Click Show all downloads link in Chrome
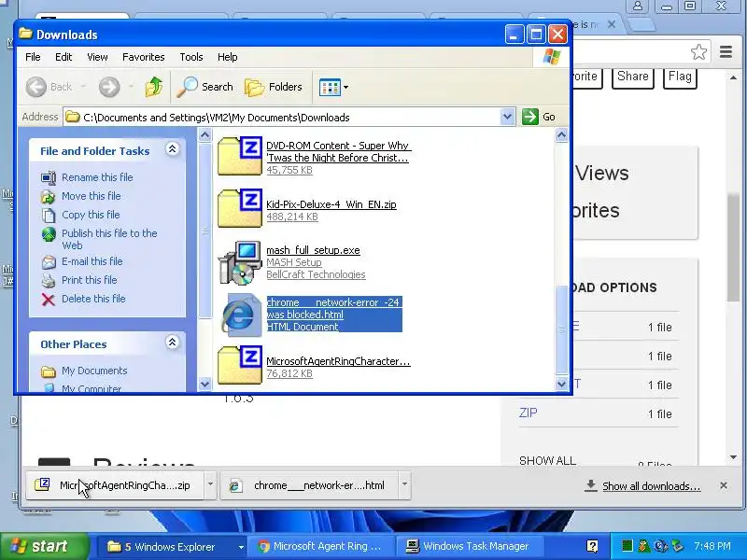Image resolution: width=747 pixels, height=560 pixels. point(651,486)
